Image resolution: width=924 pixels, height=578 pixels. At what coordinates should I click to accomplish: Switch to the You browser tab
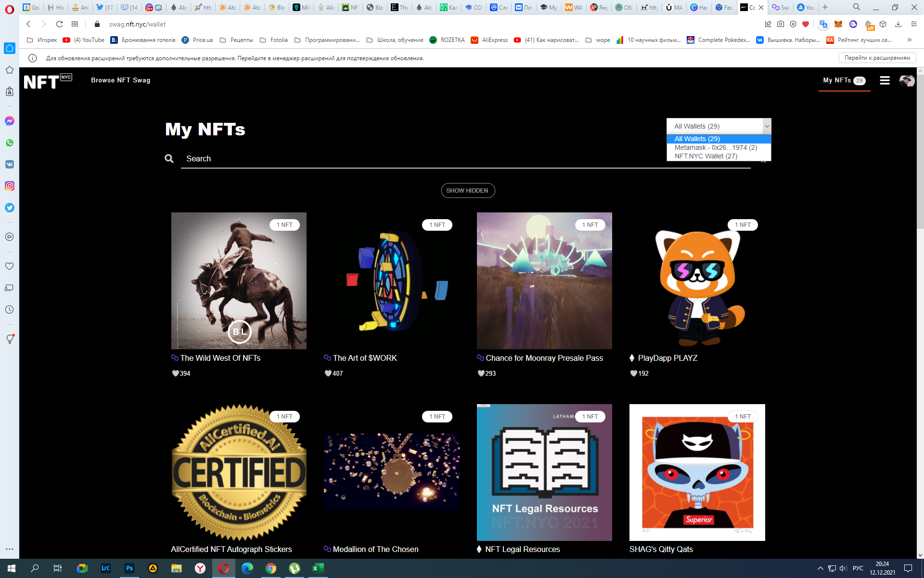pyautogui.click(x=806, y=7)
